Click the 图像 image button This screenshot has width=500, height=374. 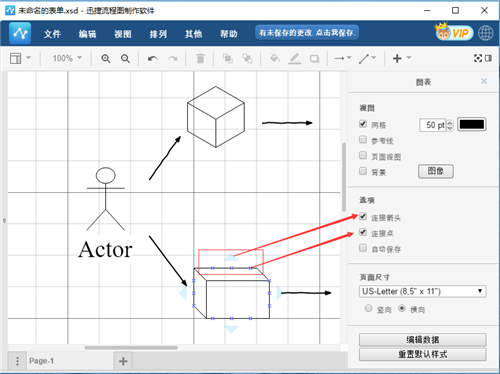(436, 171)
